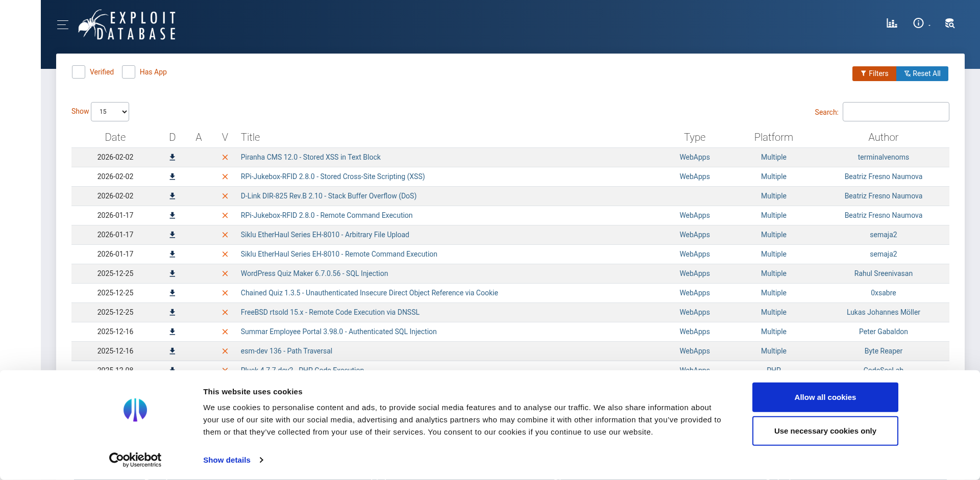Screen dimensions: 980x480
Task: Toggle the Has App checkbox
Action: 129,72
